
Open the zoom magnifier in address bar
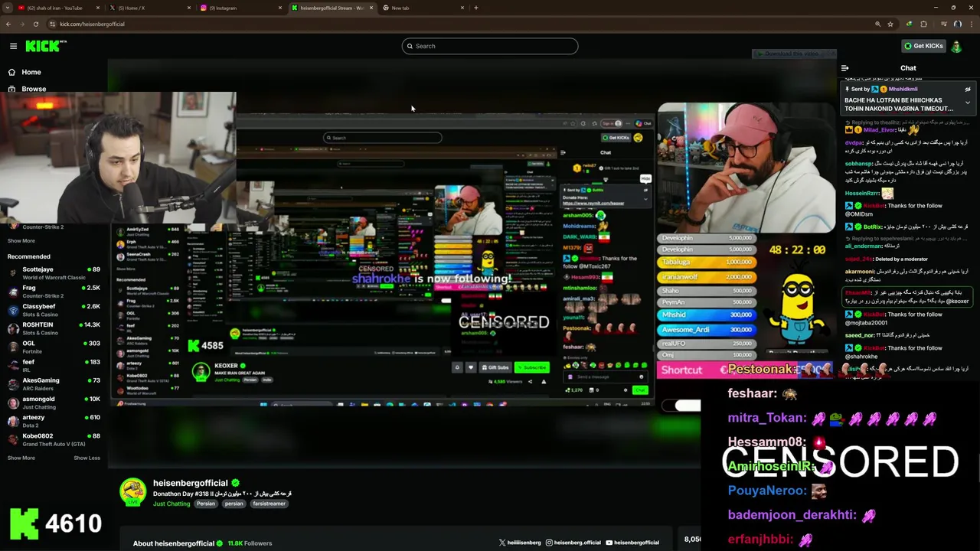coord(877,24)
